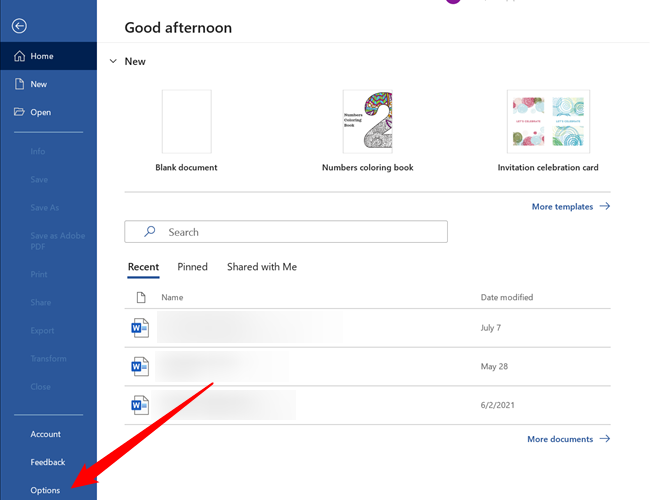Image resolution: width=650 pixels, height=500 pixels.
Task: Open the Invitation celebration card template
Action: pyautogui.click(x=548, y=121)
